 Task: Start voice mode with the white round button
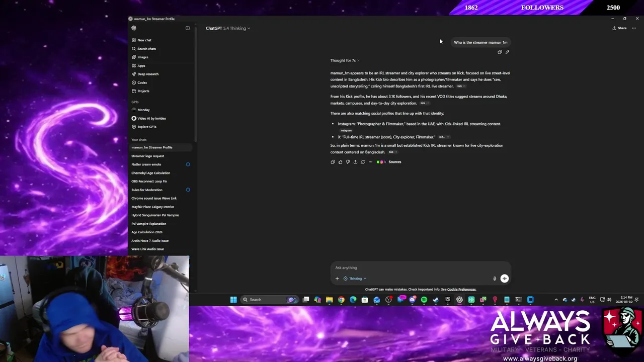pyautogui.click(x=504, y=279)
